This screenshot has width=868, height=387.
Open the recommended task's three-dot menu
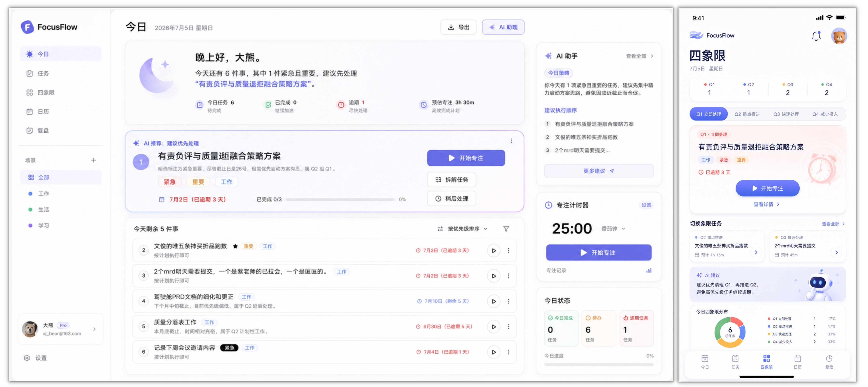[511, 141]
